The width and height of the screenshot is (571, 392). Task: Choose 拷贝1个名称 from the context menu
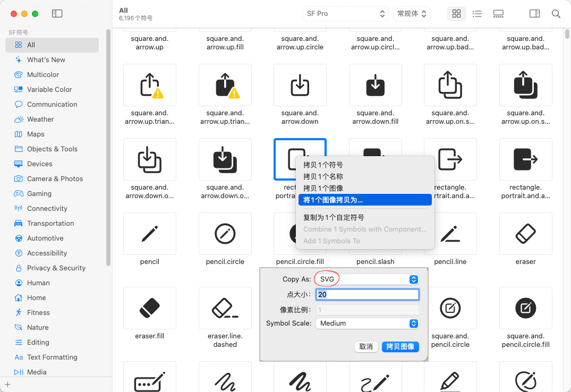[x=323, y=176]
